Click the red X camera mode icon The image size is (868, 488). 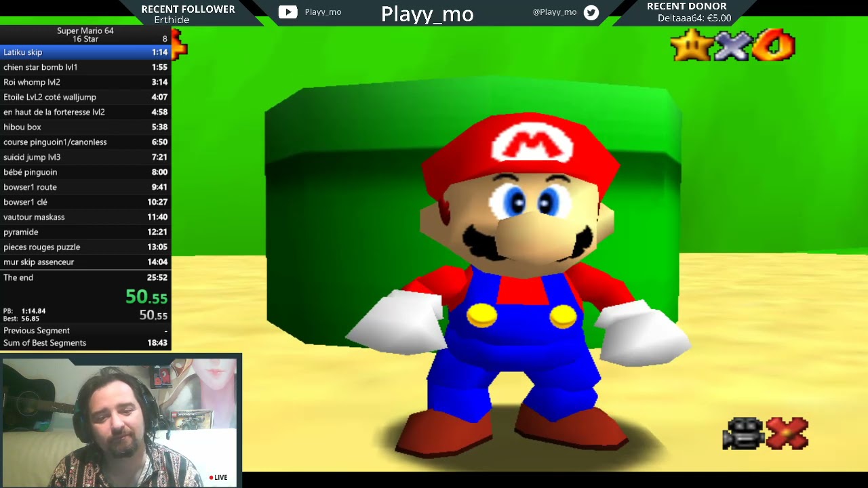click(x=787, y=434)
